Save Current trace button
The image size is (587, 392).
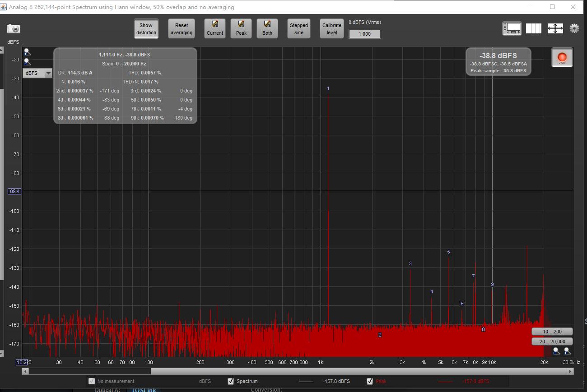coord(215,28)
